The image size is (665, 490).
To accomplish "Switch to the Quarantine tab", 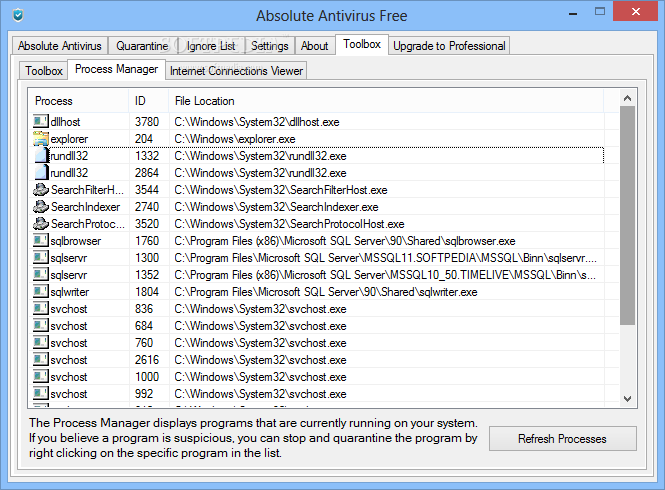I will (x=142, y=46).
